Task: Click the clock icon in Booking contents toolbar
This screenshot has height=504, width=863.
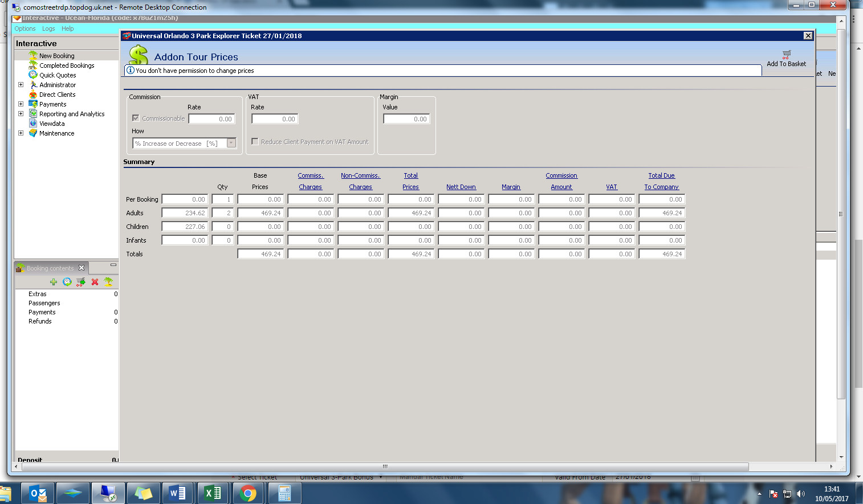Action: pos(67,282)
